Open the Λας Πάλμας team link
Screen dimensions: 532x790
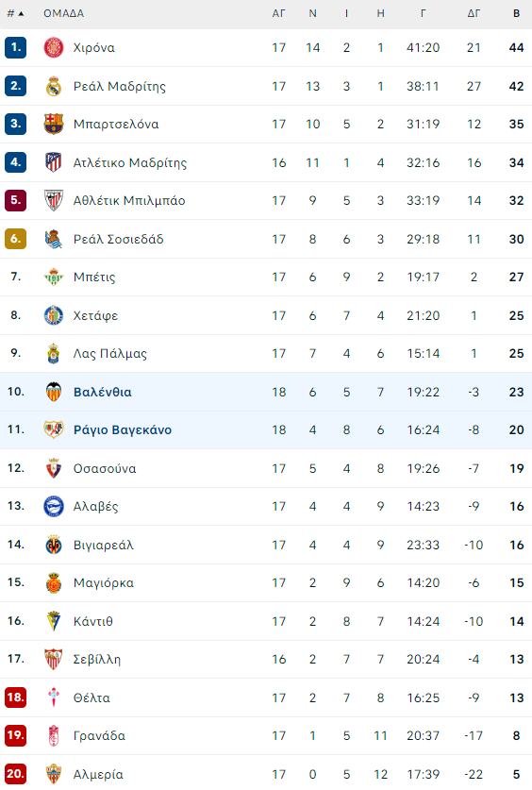click(x=110, y=354)
